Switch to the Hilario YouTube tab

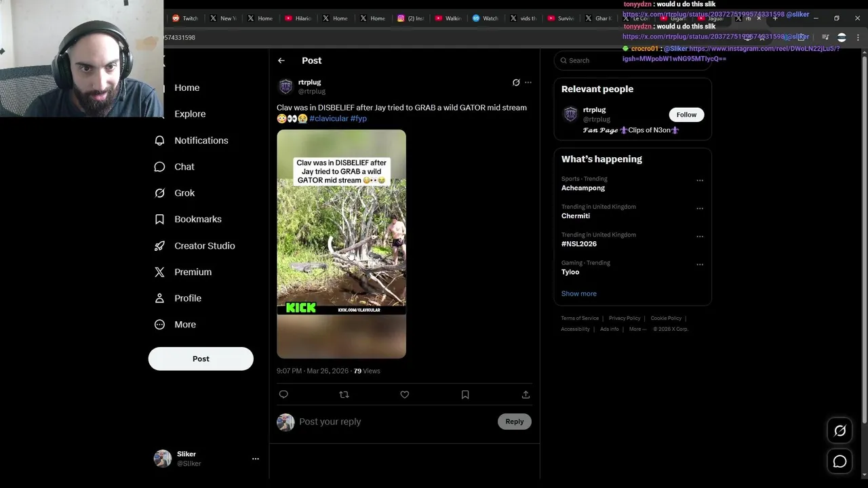(x=298, y=18)
